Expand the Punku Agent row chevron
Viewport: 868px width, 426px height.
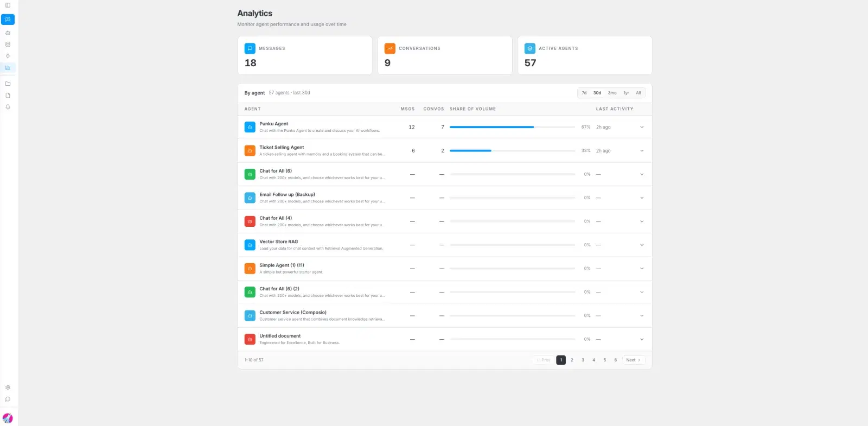point(642,127)
